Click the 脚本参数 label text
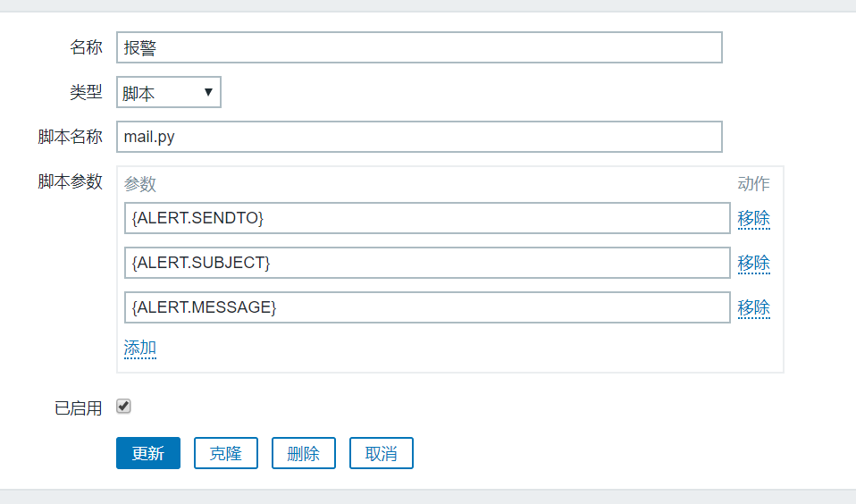The height and width of the screenshot is (504, 856). 71,181
